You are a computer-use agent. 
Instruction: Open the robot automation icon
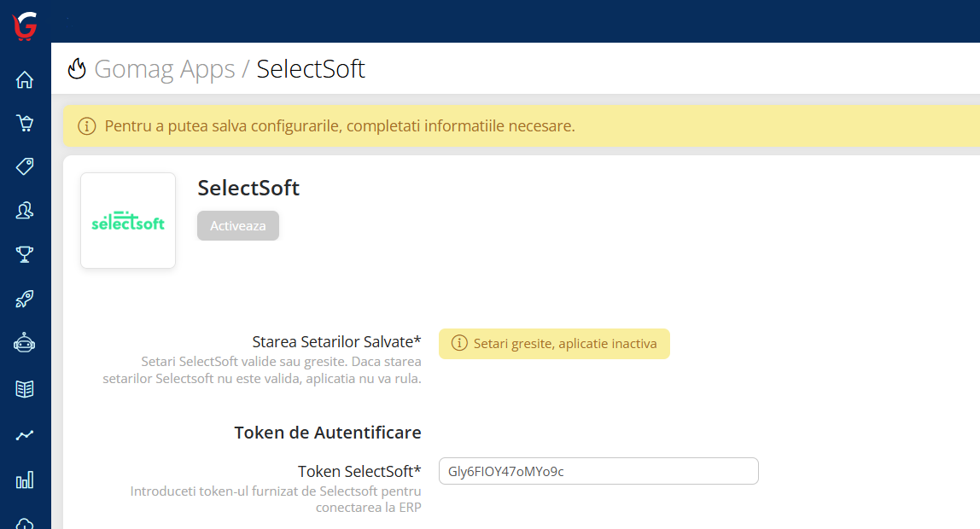point(25,343)
